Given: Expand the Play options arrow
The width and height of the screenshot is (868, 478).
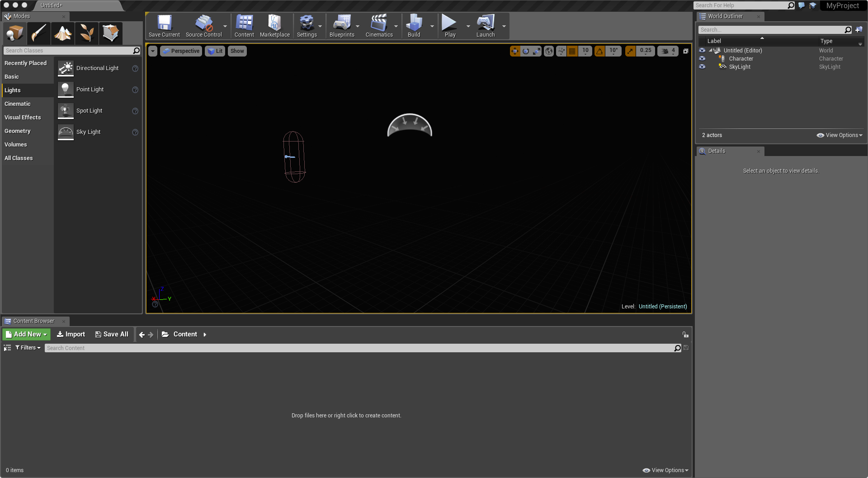Looking at the screenshot, I should tap(468, 26).
